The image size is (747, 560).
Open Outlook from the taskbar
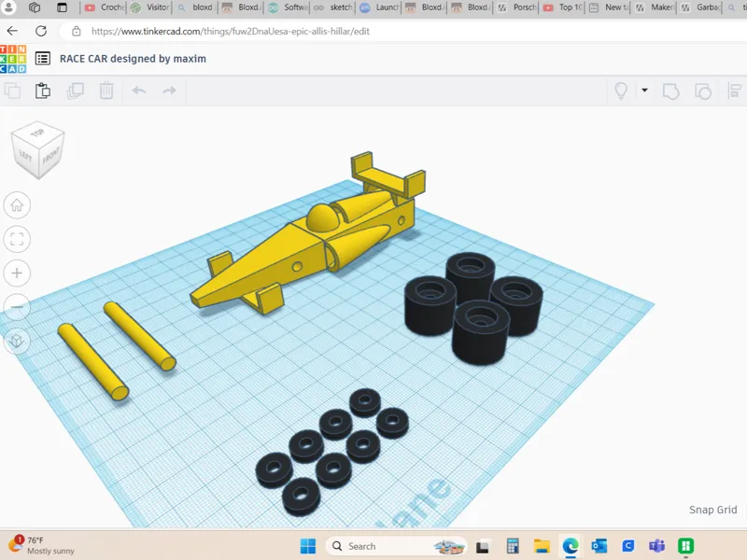point(599,546)
